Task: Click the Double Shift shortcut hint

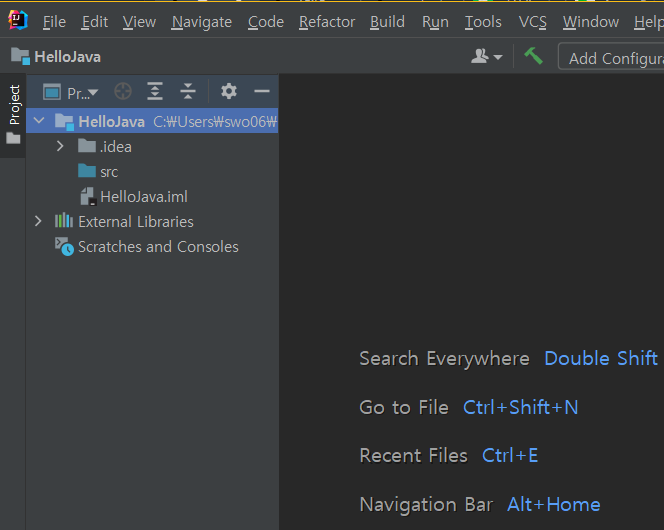Action: click(x=600, y=358)
